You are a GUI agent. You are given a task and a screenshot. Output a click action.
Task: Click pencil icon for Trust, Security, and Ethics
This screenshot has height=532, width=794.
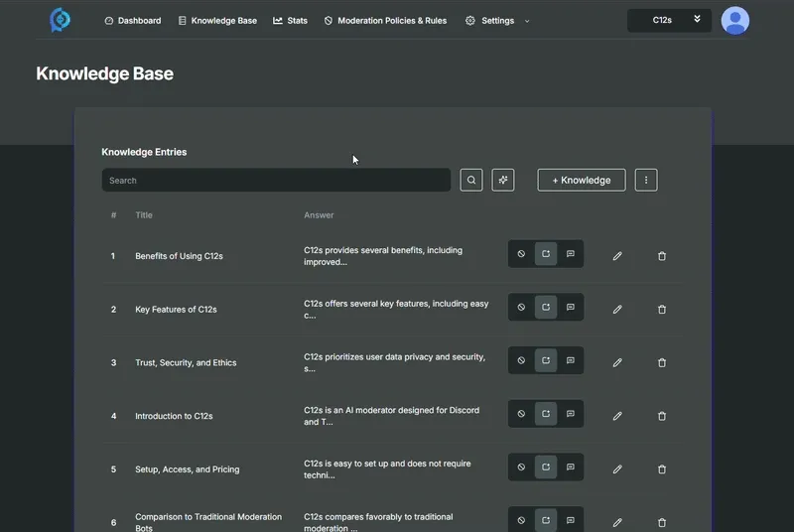[x=617, y=363]
